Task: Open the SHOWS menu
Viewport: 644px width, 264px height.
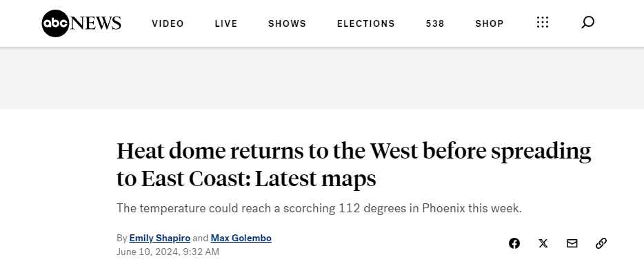Action: coord(287,24)
